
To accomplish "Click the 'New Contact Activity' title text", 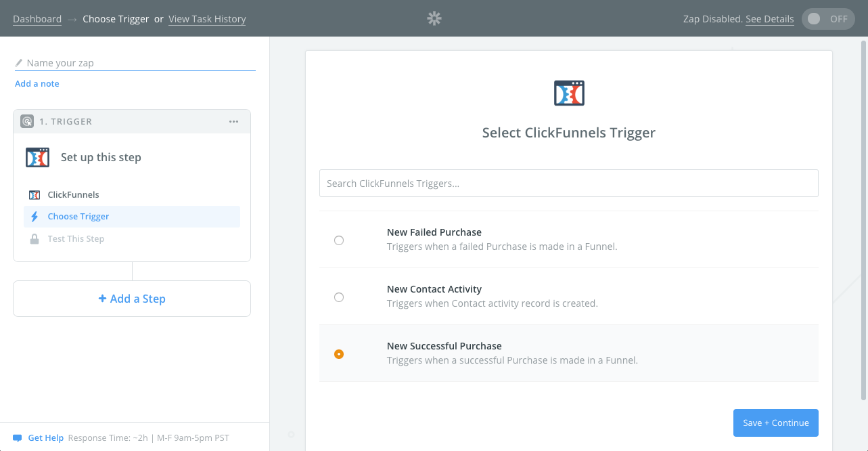I will pos(434,289).
